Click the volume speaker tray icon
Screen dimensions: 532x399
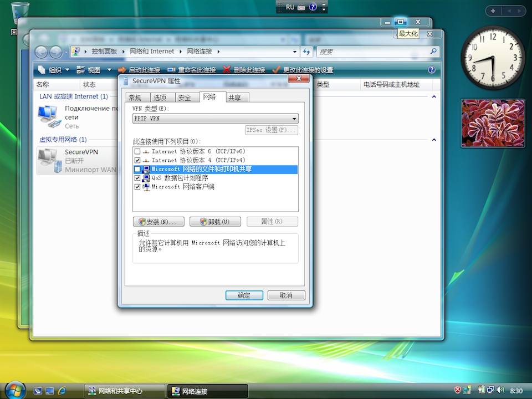500,390
